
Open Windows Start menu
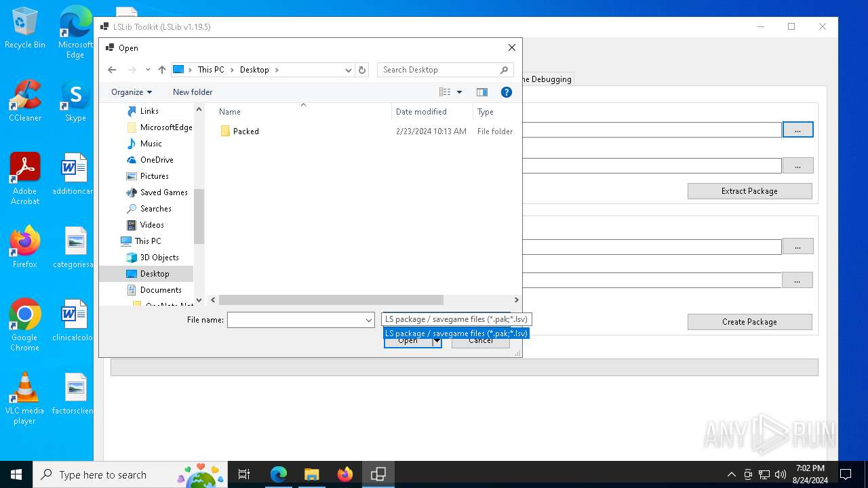[x=16, y=474]
